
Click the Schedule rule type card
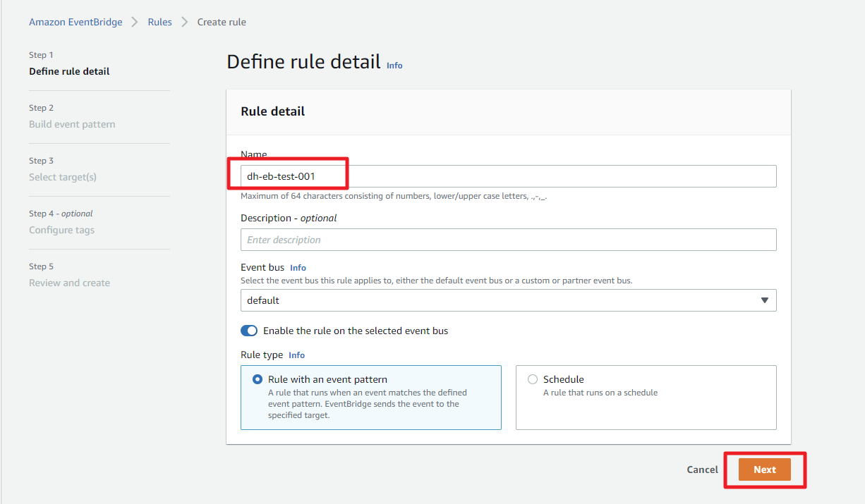[646, 405]
